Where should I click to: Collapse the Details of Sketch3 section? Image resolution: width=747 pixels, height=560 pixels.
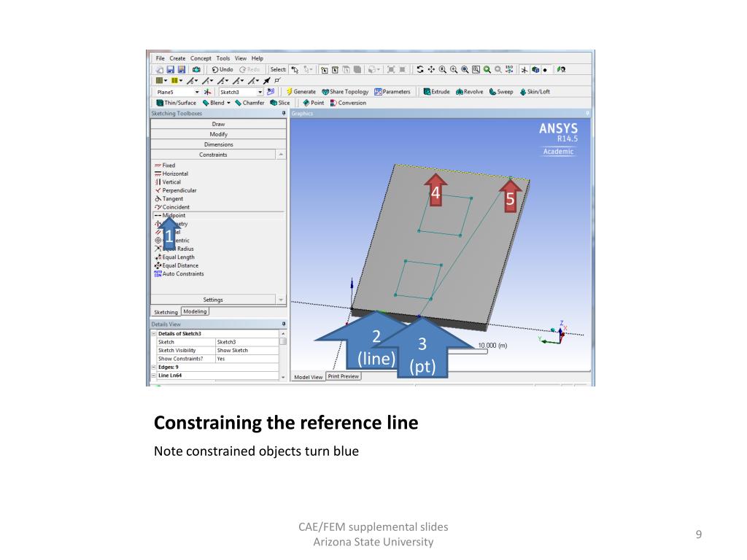tap(154, 334)
